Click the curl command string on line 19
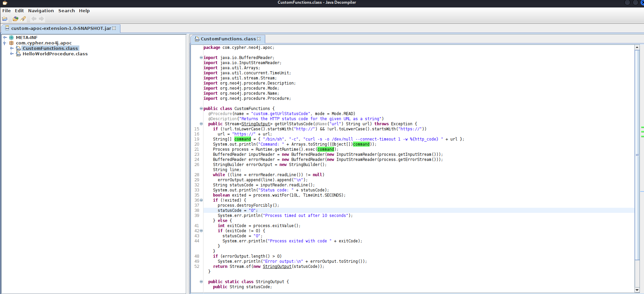 coord(373,139)
